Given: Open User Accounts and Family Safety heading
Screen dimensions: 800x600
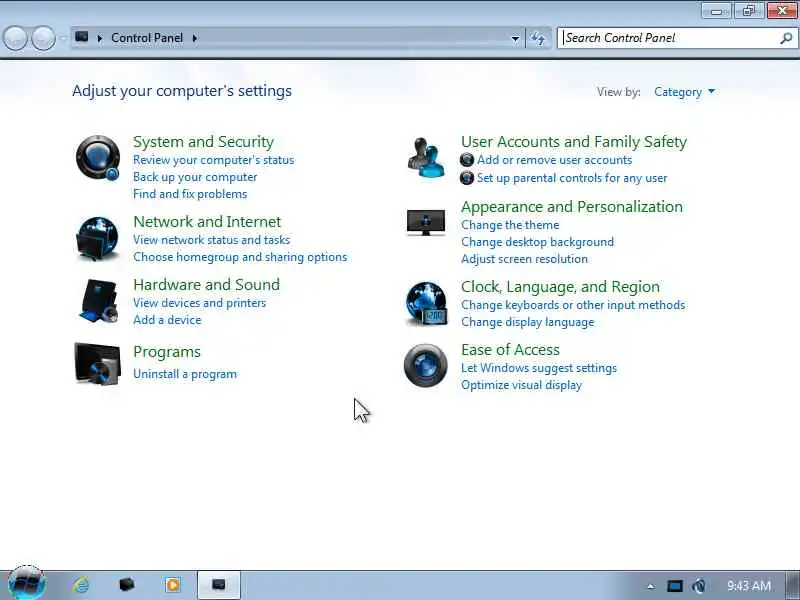Looking at the screenshot, I should 573,142.
